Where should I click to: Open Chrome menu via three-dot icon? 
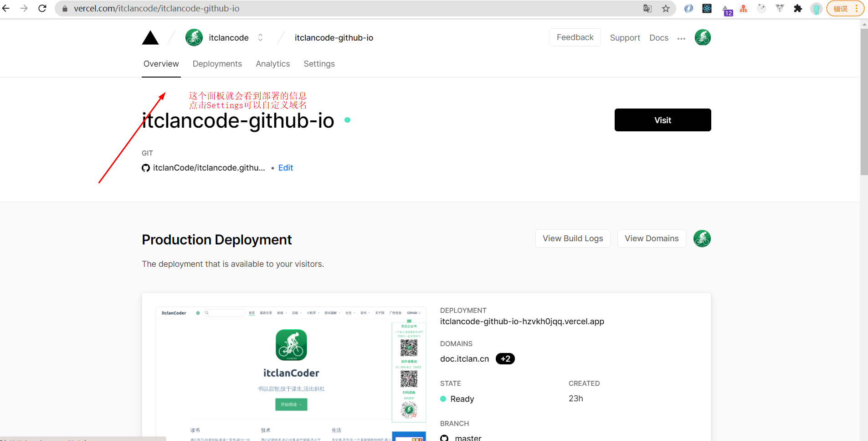pyautogui.click(x=856, y=8)
